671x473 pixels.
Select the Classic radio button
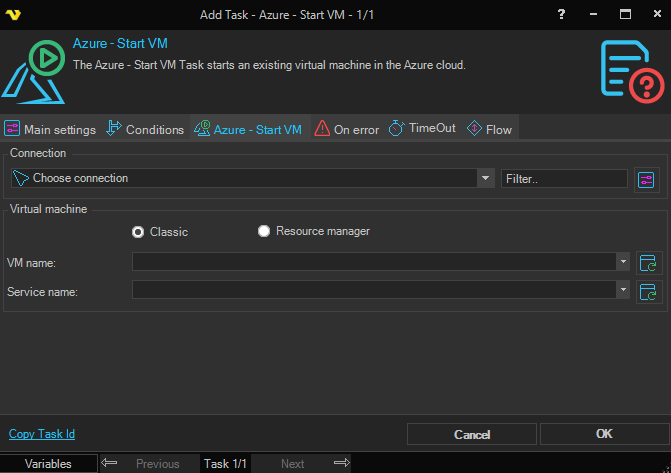[139, 232]
